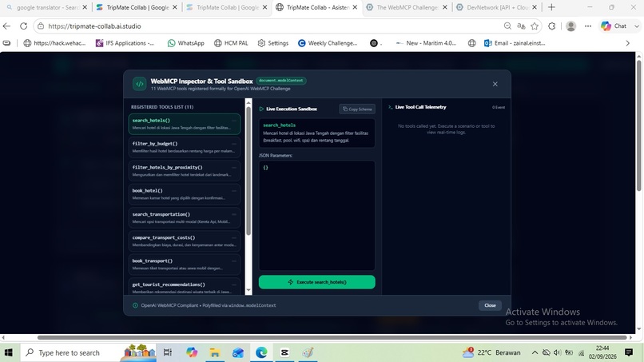Click the translate page icon
The height and width of the screenshot is (362, 644).
tap(521, 26)
